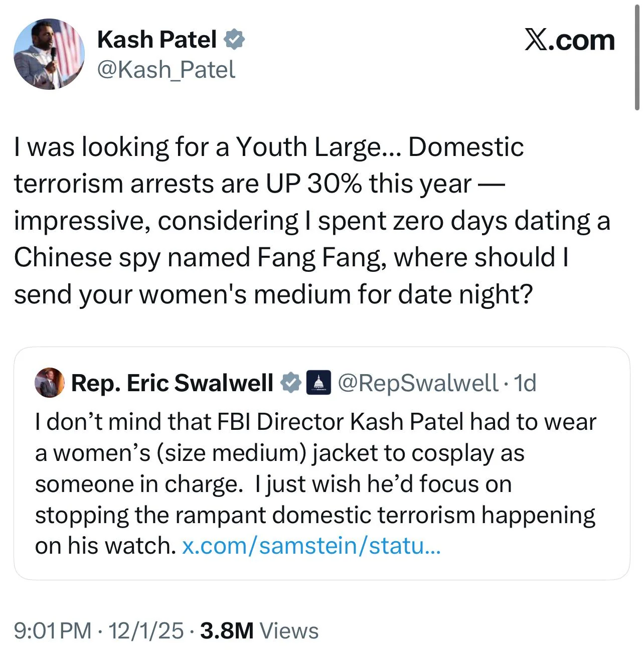Open Kash Patel's profile photo
644x651 pixels.
point(49,55)
